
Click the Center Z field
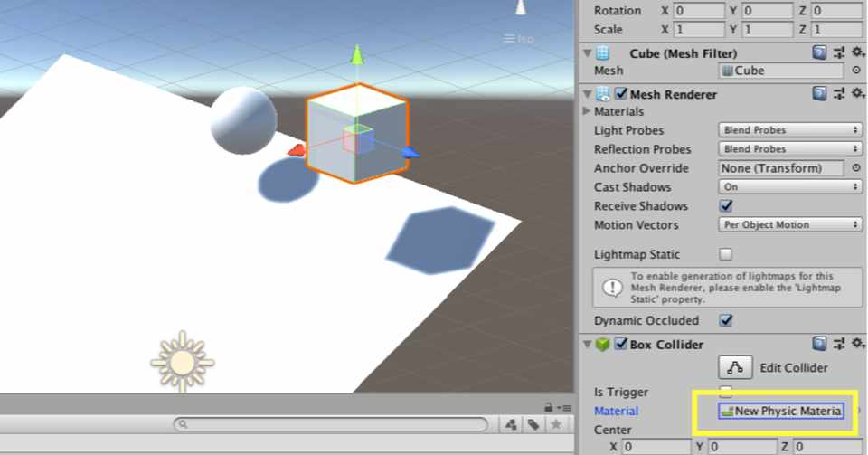point(829,447)
